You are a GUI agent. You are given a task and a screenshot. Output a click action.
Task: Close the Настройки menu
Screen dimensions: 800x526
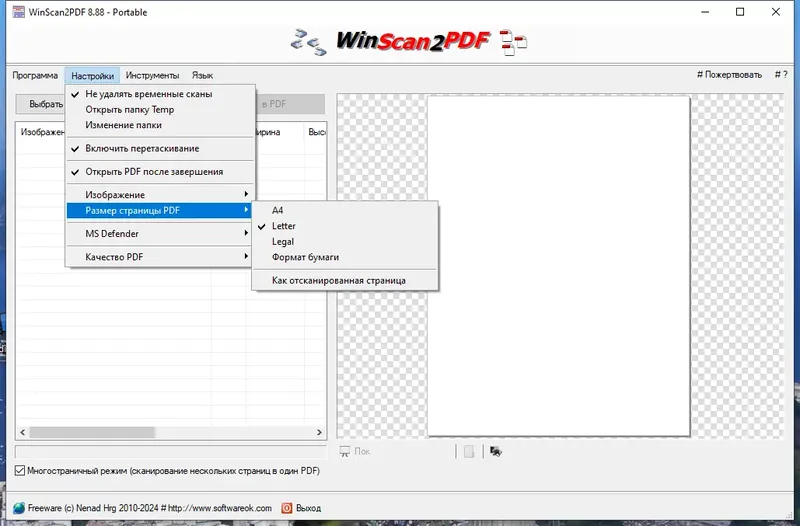point(92,76)
